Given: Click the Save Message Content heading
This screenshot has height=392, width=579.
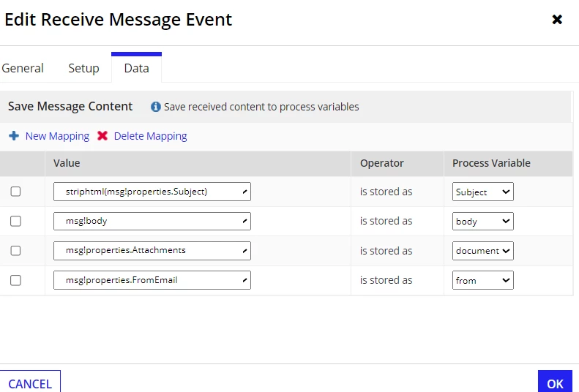Looking at the screenshot, I should click(70, 106).
